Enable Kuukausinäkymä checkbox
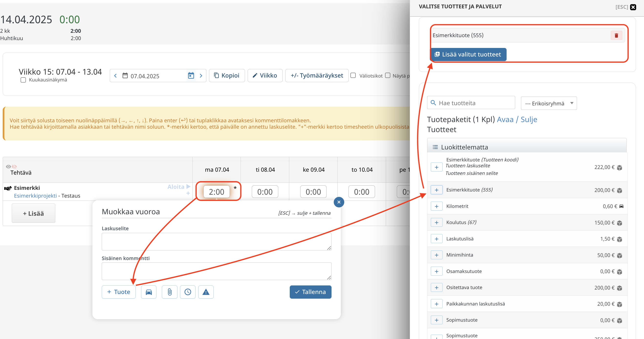This screenshot has width=644, height=339. click(23, 80)
